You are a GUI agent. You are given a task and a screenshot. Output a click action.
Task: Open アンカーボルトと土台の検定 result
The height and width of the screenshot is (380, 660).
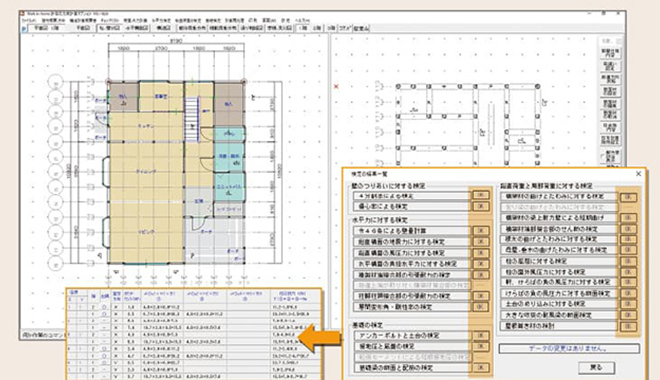pos(412,335)
